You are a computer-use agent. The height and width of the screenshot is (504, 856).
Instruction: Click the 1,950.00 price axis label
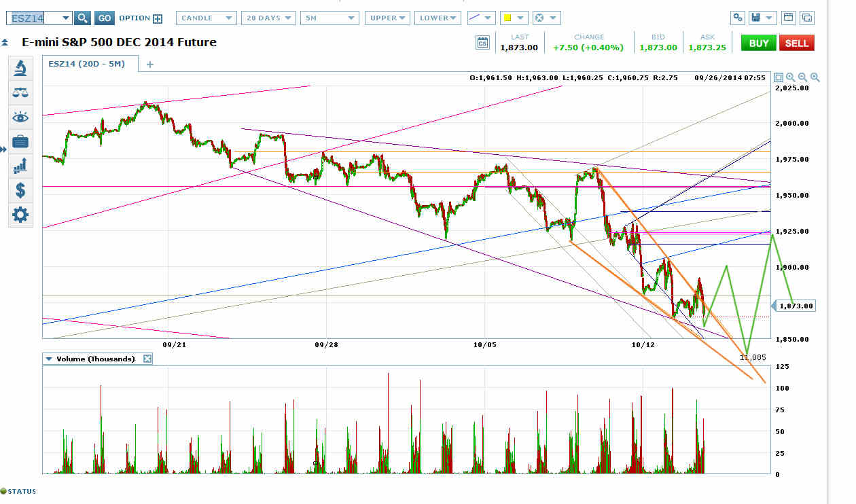(x=792, y=196)
